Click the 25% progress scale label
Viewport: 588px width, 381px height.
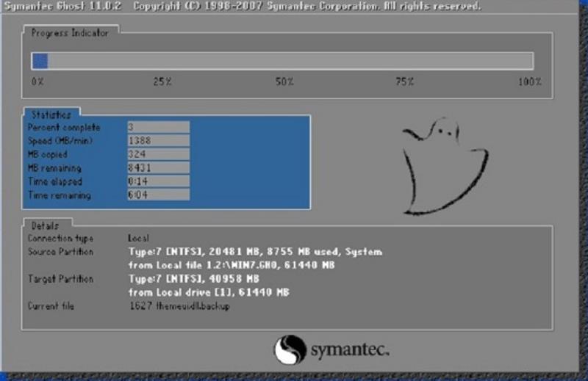tap(162, 81)
